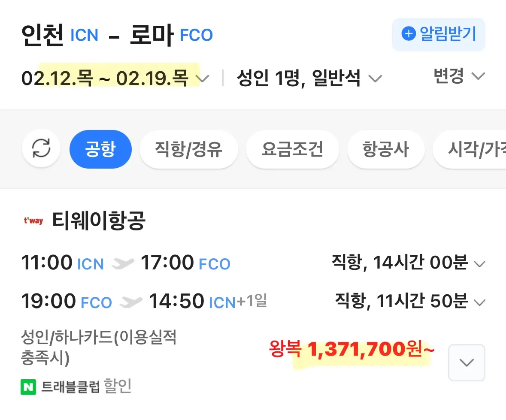Screen dimensions: 506x420
Task: Open the 항공사 filter
Action: click(386, 149)
